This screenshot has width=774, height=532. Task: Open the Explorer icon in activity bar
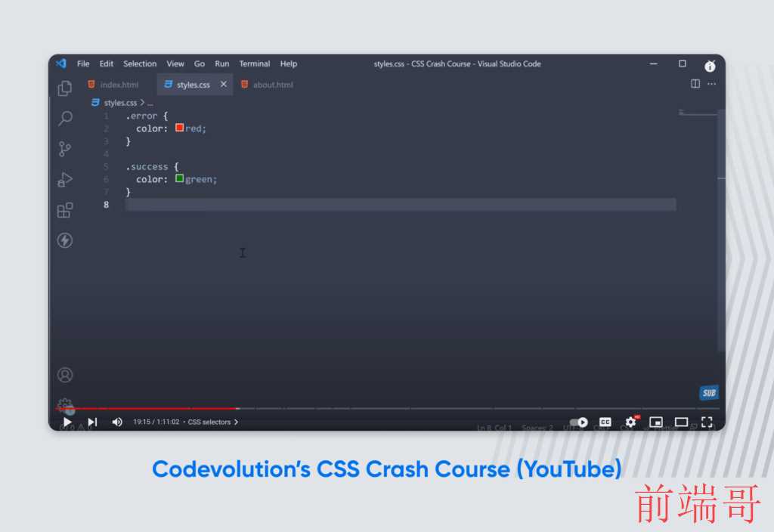[65, 88]
